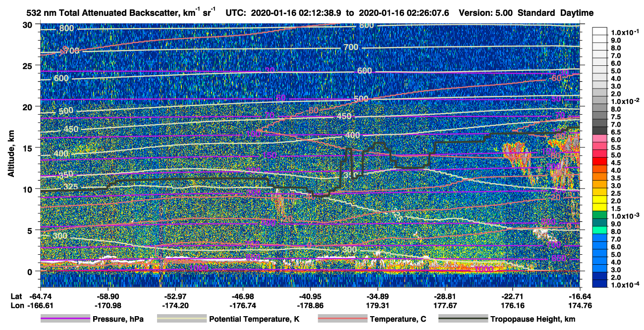The width and height of the screenshot is (644, 330).
Task: Click the pale Potential Temperature legend line sample
Action: [181, 319]
